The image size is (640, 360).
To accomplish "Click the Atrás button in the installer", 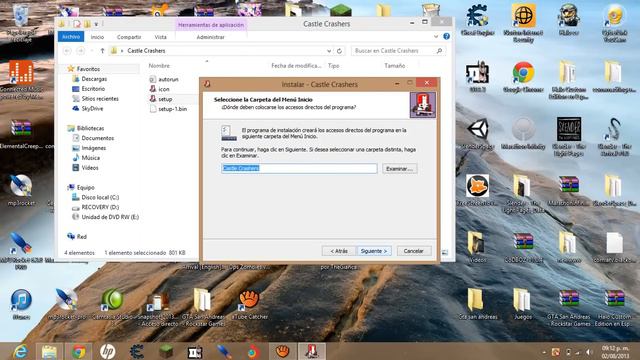I will (x=339, y=251).
